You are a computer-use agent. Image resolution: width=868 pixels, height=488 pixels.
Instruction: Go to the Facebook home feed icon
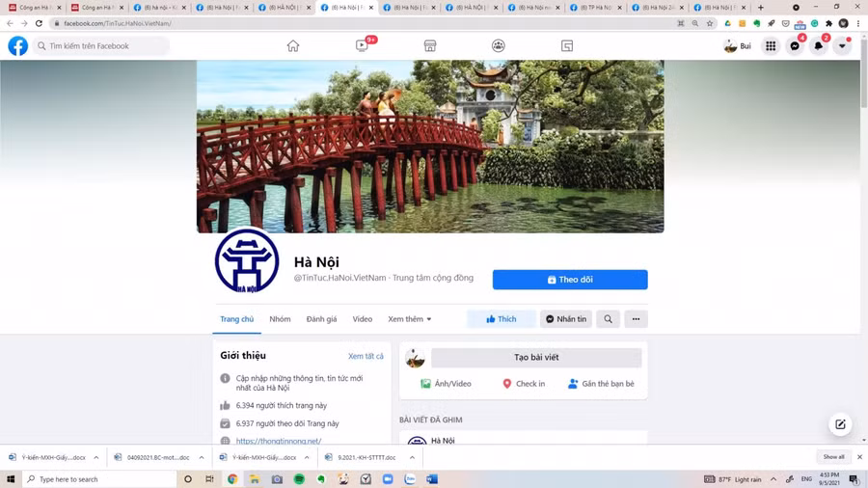point(293,46)
